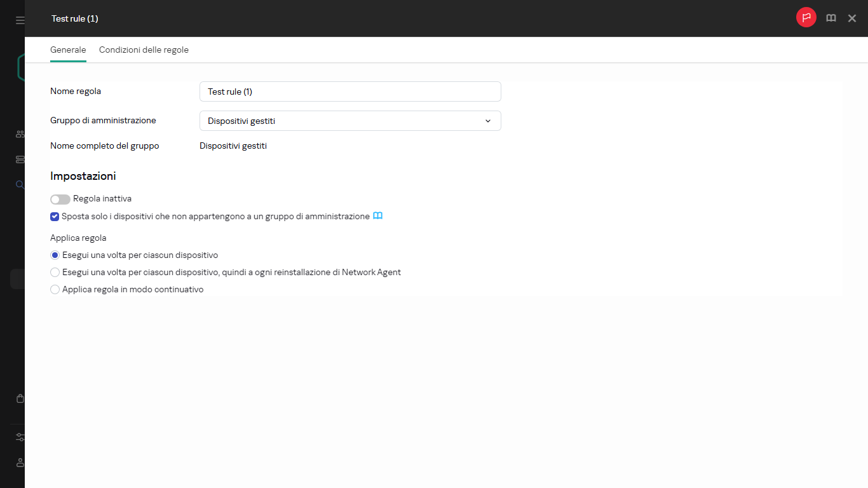Click the devices server icon in sidebar
868x488 pixels.
tap(20, 159)
